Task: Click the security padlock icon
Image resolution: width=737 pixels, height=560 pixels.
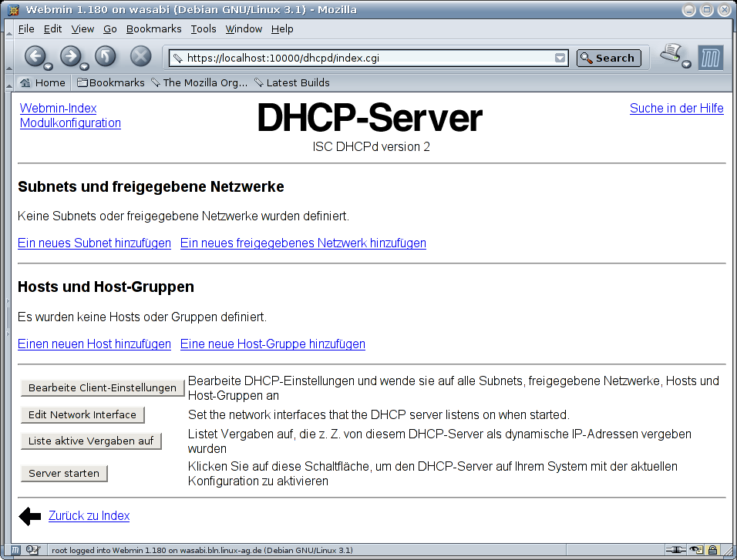Action: [712, 550]
